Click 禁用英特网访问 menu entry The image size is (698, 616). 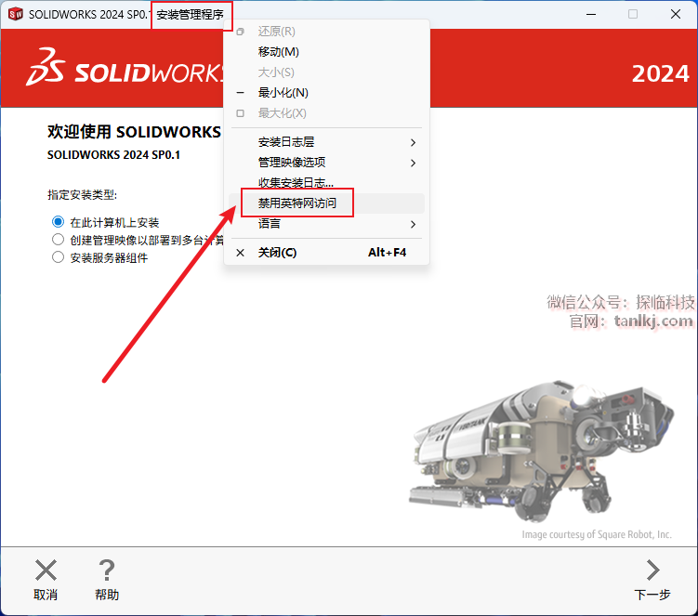pos(326,203)
